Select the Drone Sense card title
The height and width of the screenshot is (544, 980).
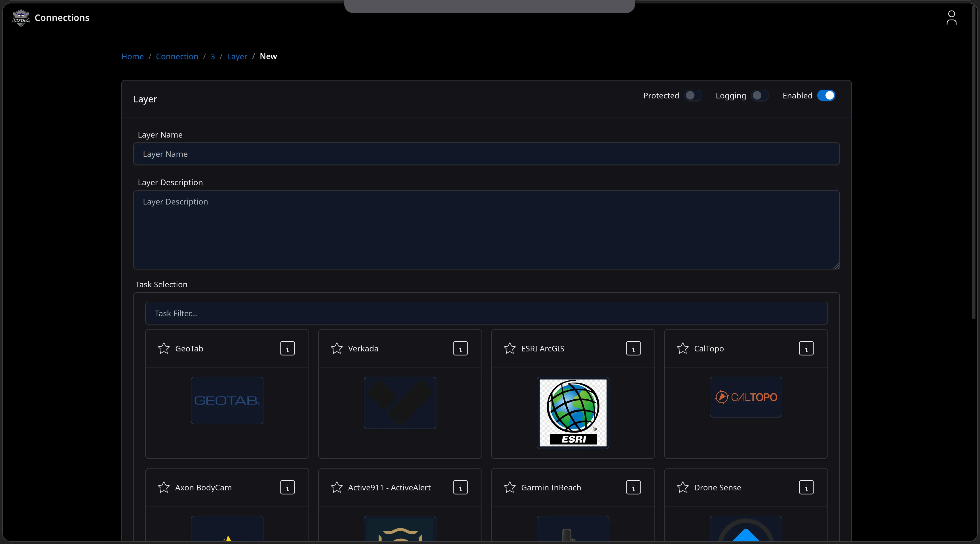pos(717,487)
